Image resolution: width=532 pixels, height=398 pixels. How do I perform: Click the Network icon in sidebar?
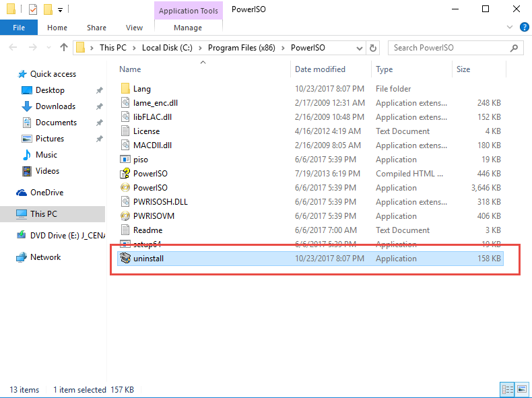tap(22, 257)
